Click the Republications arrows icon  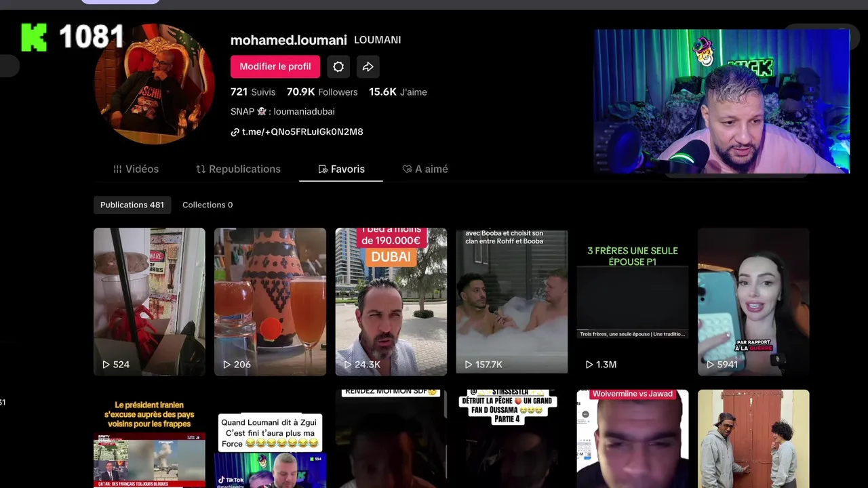(201, 169)
